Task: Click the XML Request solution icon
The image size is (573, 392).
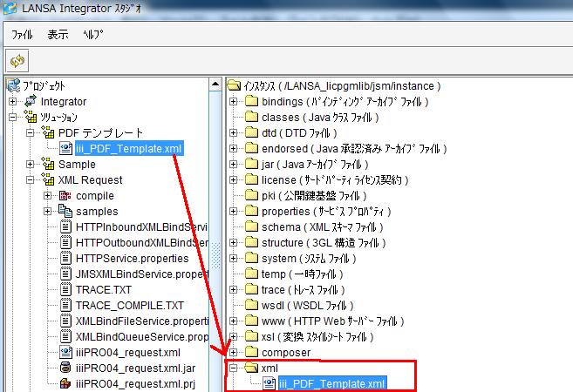Action: pos(48,179)
